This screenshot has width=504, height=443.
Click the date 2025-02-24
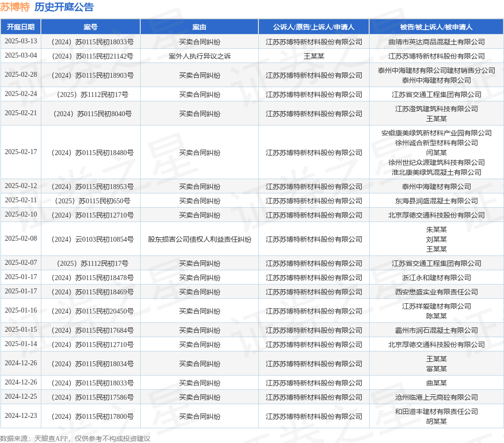[21, 94]
